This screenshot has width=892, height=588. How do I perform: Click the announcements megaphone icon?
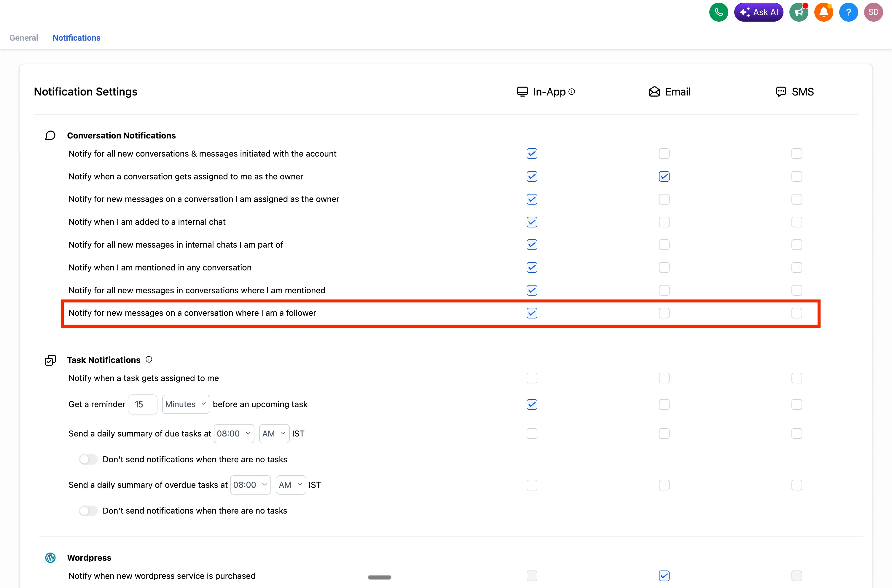click(799, 12)
